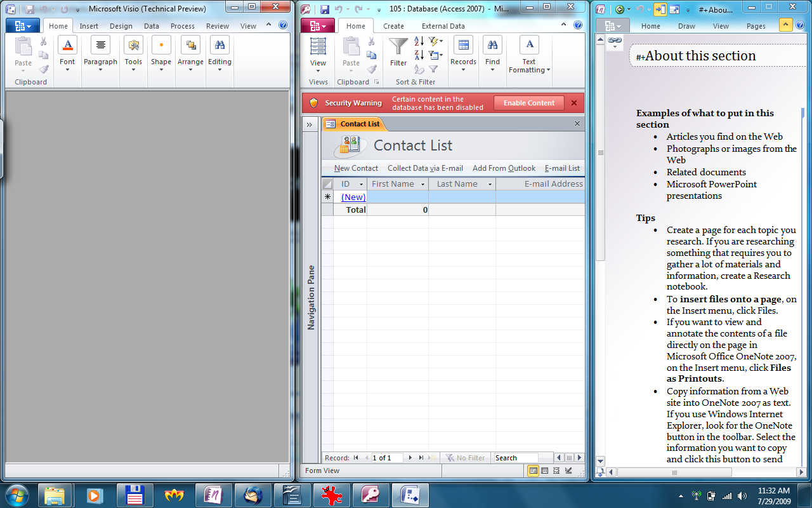812x508 pixels.
Task: Toggle No Filter in the record navigation bar
Action: tap(466, 457)
